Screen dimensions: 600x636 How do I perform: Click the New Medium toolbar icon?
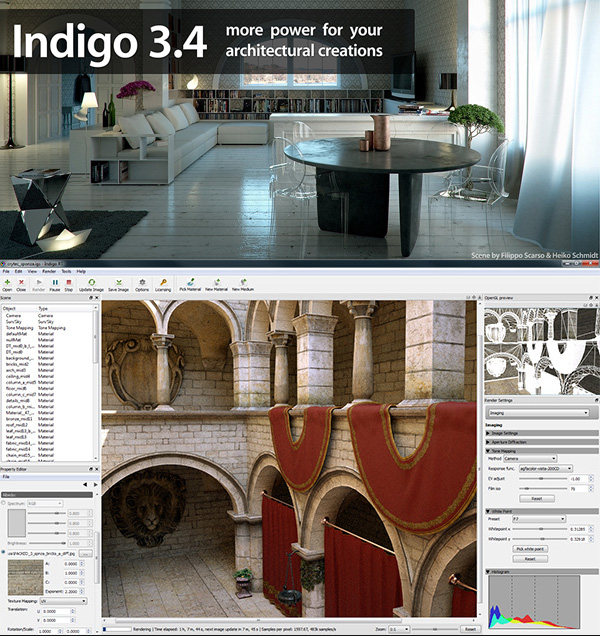[243, 284]
